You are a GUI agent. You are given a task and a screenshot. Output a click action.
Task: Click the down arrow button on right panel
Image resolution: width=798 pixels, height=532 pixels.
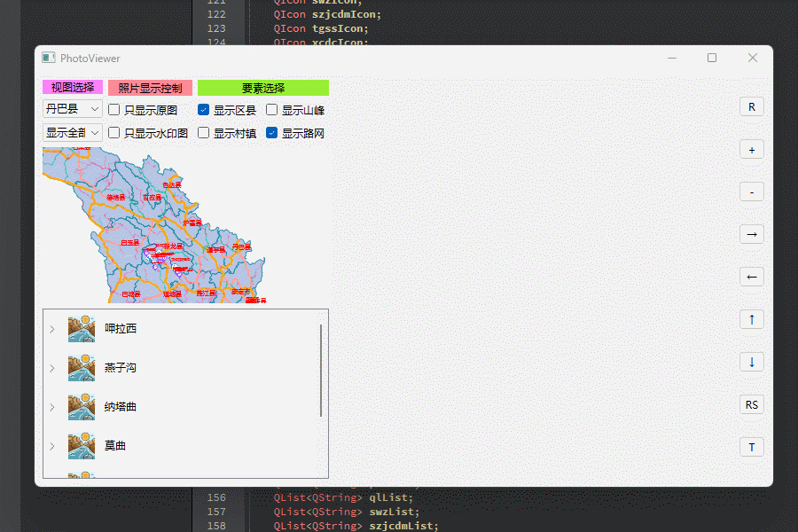751,361
